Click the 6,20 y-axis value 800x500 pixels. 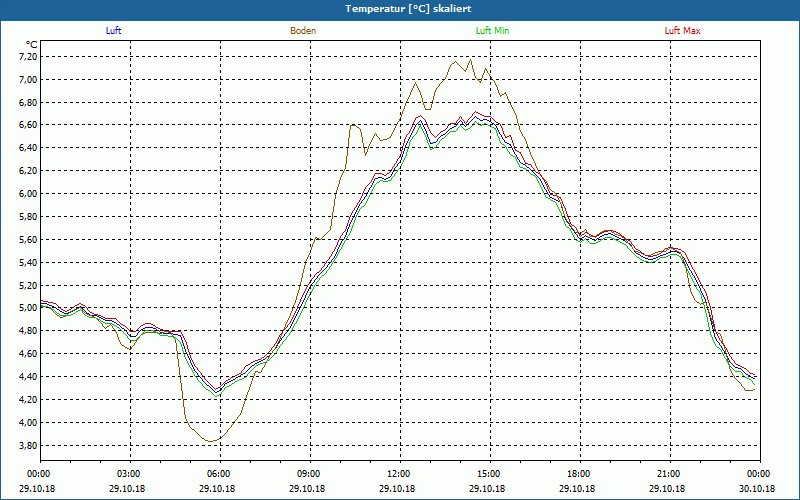pyautogui.click(x=28, y=171)
